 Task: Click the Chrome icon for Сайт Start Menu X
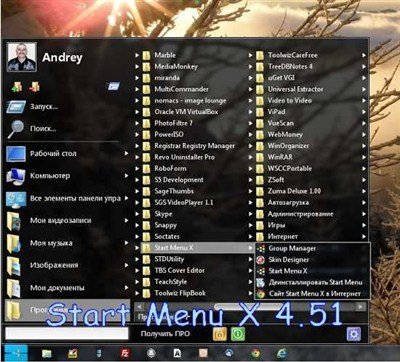261,294
